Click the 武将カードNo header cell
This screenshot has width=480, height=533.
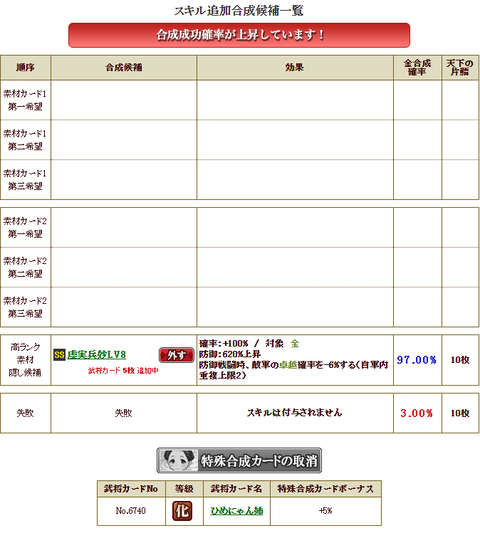click(x=131, y=489)
